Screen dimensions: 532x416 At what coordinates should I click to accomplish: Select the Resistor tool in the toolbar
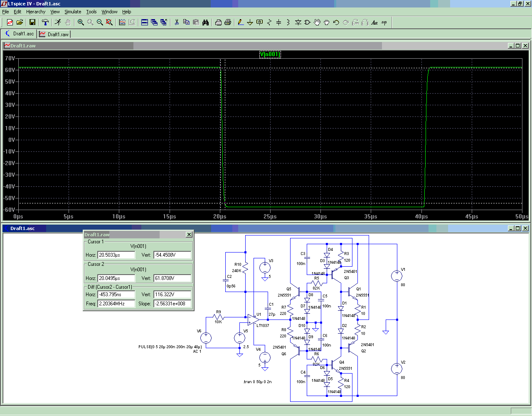(269, 22)
